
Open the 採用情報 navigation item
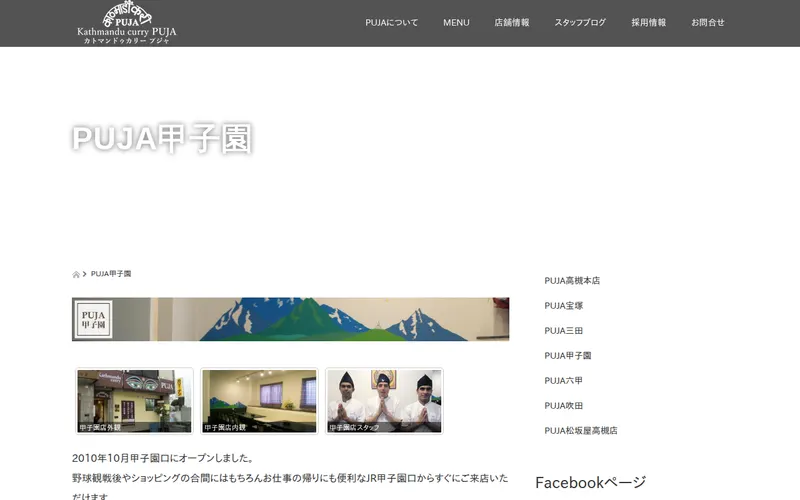point(648,22)
